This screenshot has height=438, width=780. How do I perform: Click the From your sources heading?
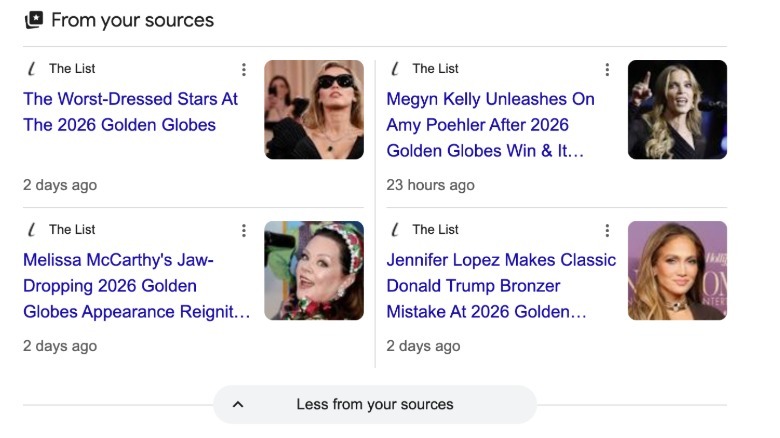132,20
